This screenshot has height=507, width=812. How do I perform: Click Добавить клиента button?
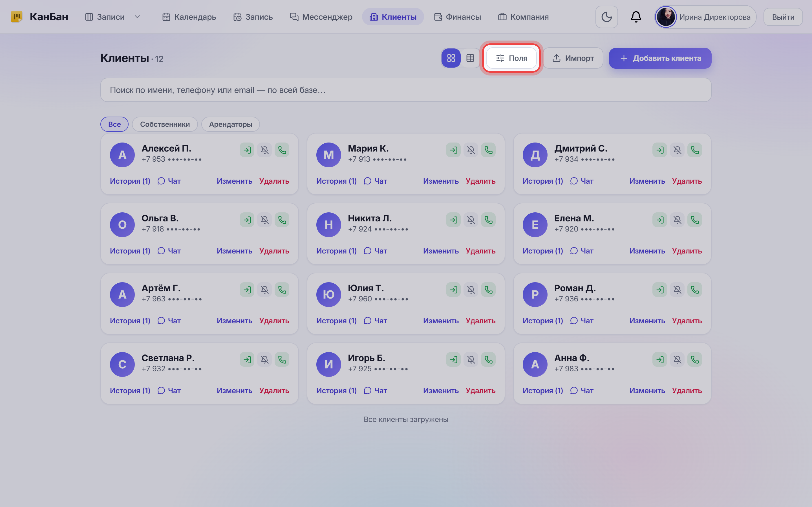tap(660, 58)
